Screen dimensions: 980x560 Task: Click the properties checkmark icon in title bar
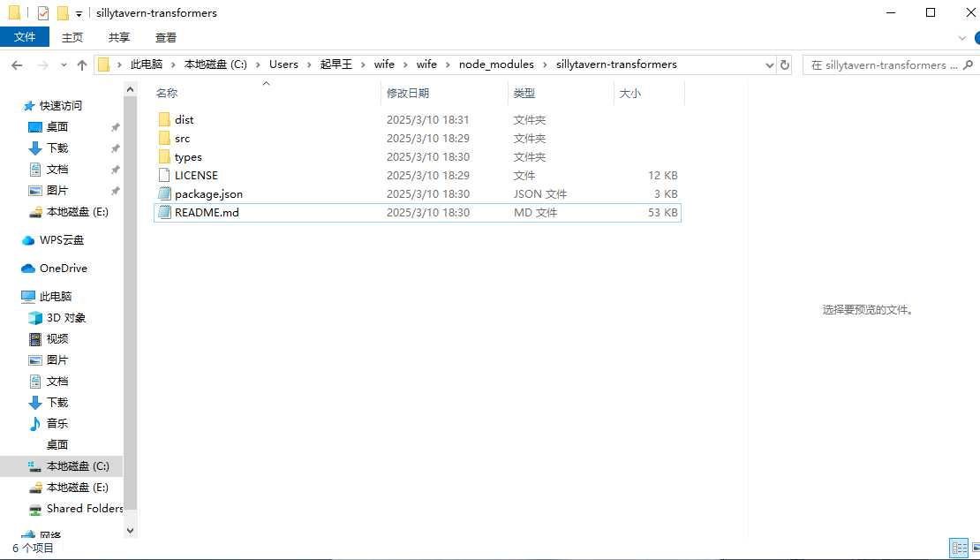(x=43, y=13)
